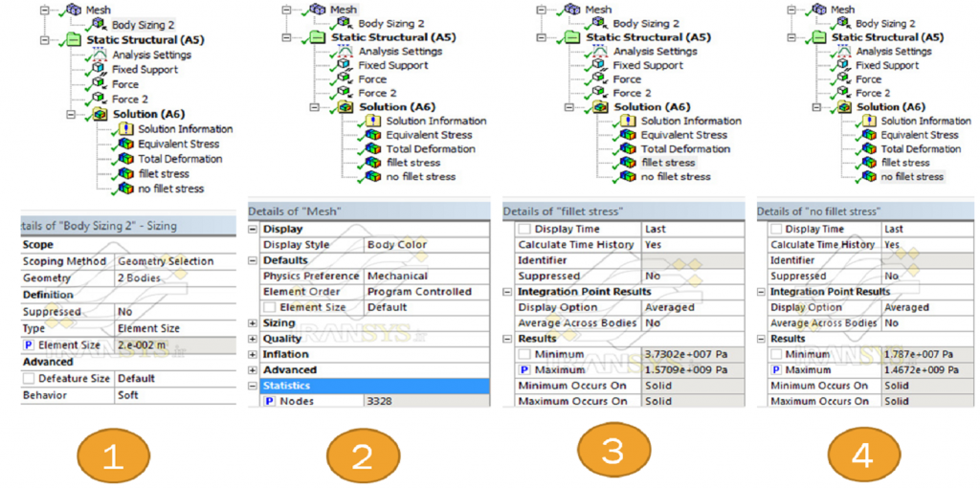Toggle Defeature Size checkbox in Body Sizing details
The width and height of the screenshot is (980, 489).
(30, 379)
